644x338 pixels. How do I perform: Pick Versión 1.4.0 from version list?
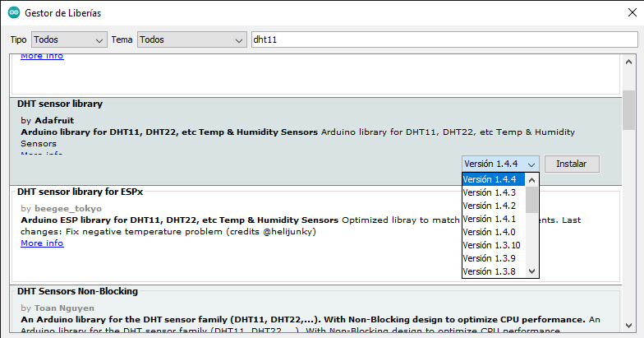493,232
